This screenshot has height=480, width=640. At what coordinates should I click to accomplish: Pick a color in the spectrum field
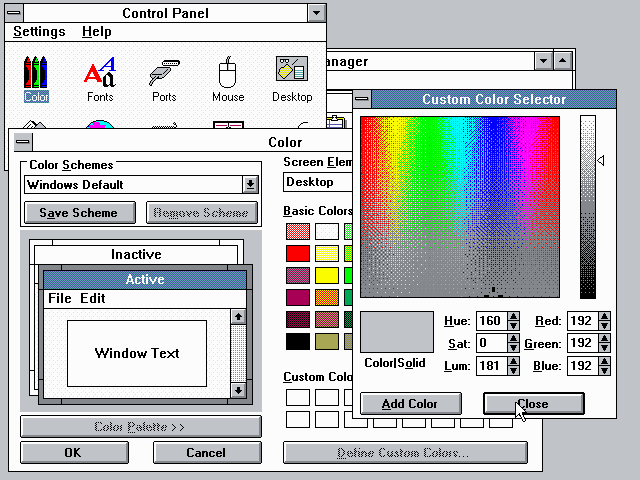(460, 200)
